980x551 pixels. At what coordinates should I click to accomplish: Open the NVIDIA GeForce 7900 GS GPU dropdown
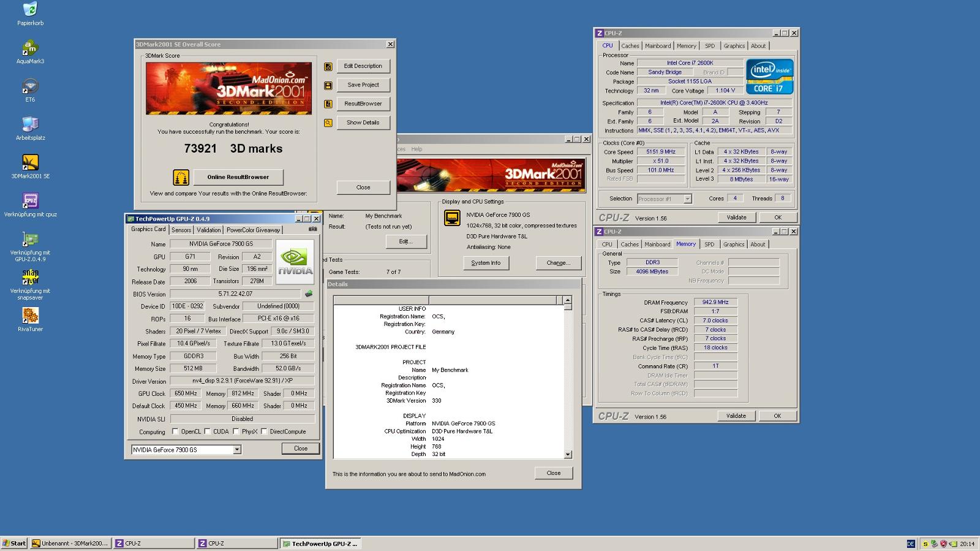pos(186,450)
